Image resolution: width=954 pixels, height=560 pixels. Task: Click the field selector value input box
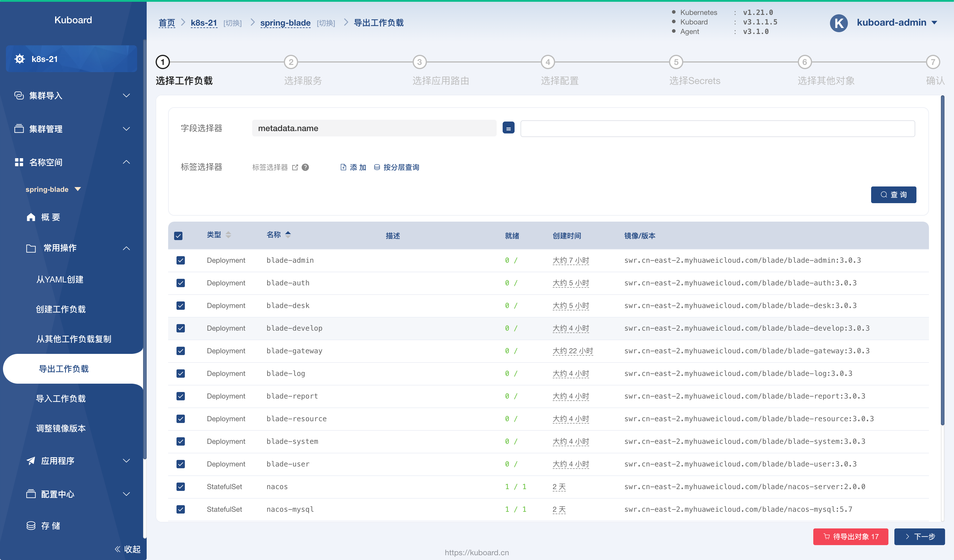(x=718, y=129)
